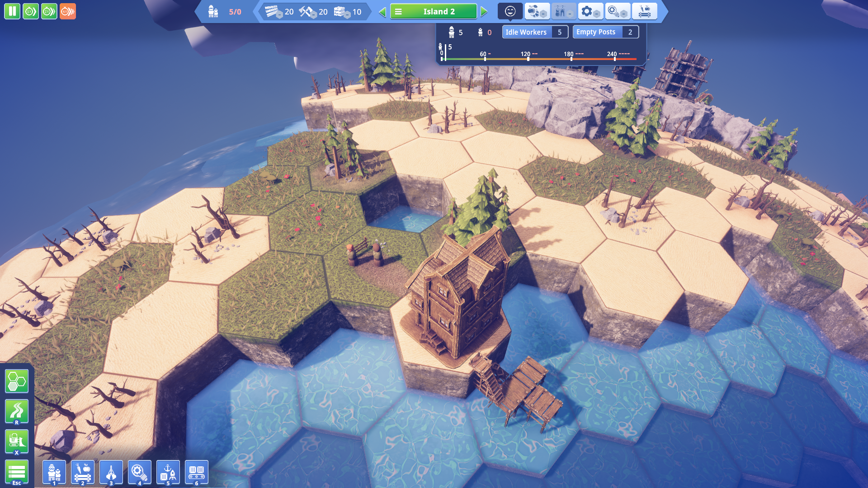Pause the game
This screenshot has width=868, height=488.
[x=12, y=11]
